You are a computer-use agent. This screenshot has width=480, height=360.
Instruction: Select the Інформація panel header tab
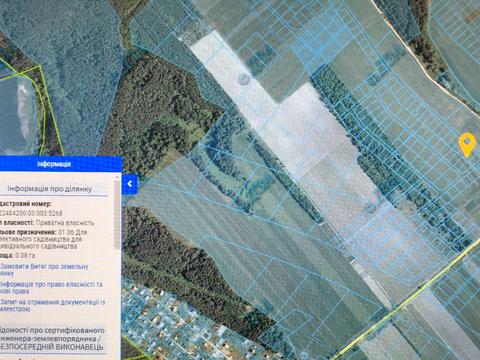59,164
